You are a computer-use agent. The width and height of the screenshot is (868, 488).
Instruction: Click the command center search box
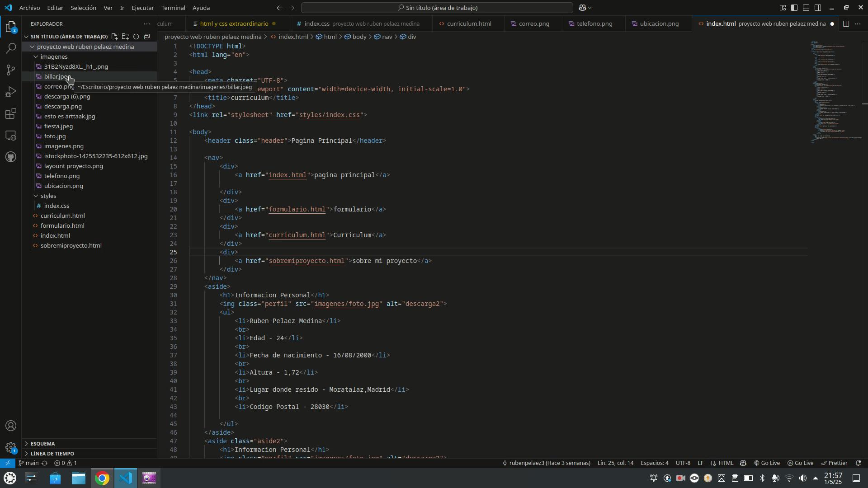coord(437,8)
